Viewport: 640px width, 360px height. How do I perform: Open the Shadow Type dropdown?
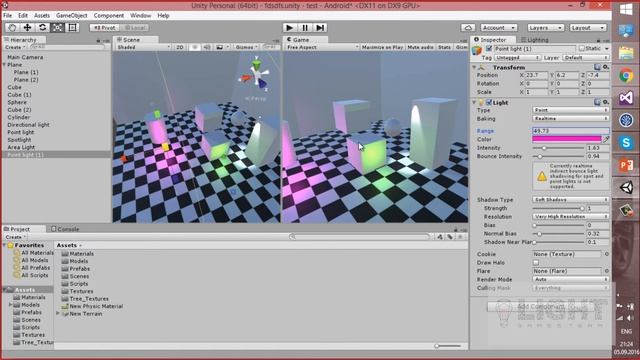571,199
